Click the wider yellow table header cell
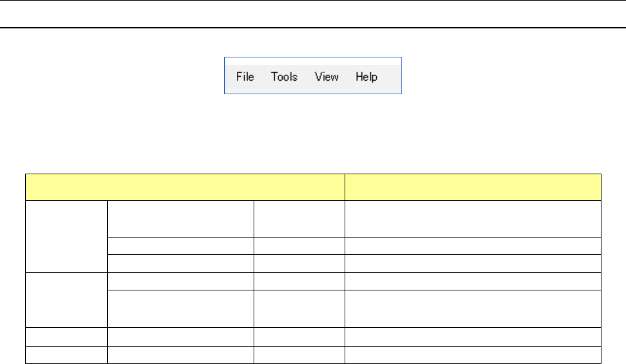626x364 pixels. (x=185, y=187)
